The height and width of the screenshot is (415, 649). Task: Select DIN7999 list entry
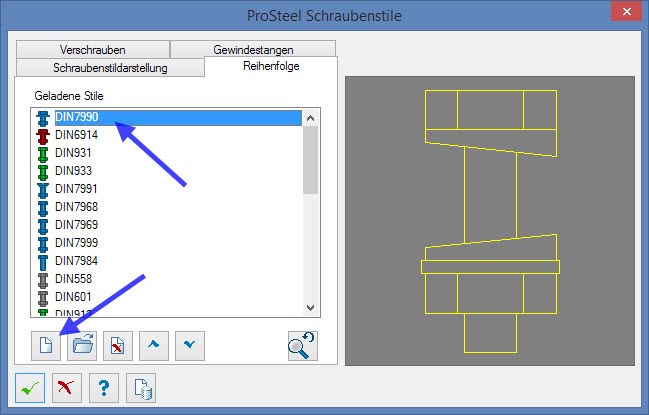click(x=77, y=243)
